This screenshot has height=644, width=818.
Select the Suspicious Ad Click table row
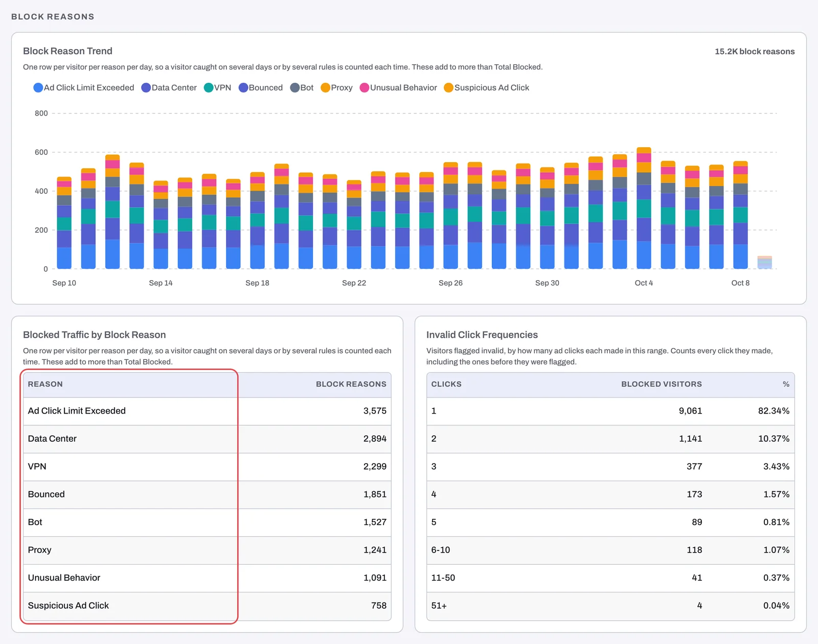click(207, 606)
